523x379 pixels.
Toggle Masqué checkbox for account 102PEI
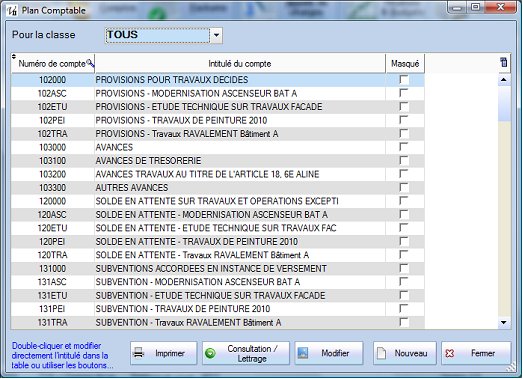[404, 120]
